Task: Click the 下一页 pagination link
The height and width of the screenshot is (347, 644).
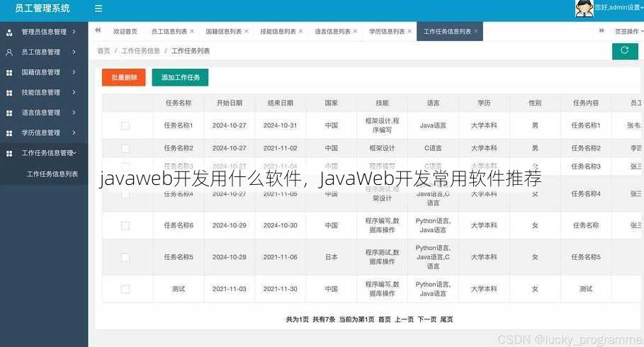Action: click(x=427, y=319)
